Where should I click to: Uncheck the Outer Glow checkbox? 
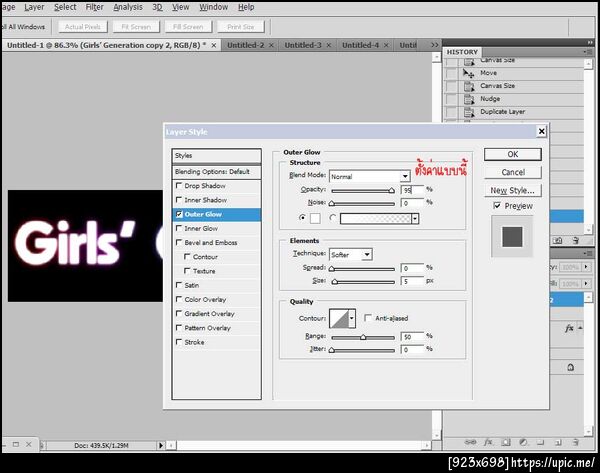point(179,214)
